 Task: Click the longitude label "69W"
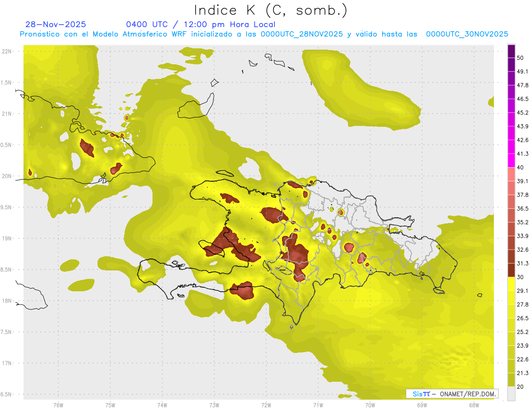point(422,405)
